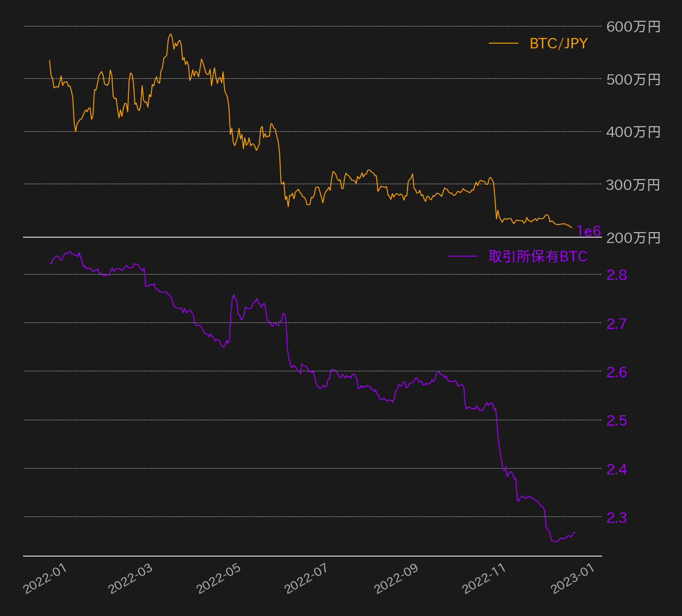
Task: Click the 2022-11 date axis label
Action: click(x=484, y=578)
